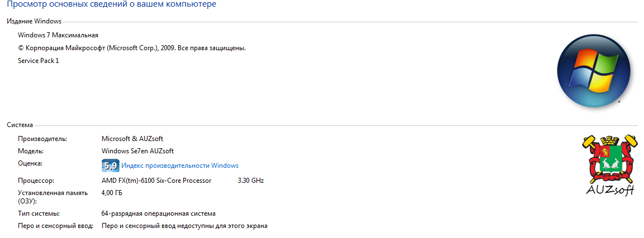Select the AMD FX-6100 Six-Core Processor text
Image resolution: width=644 pixels, height=238 pixels.
click(156, 181)
